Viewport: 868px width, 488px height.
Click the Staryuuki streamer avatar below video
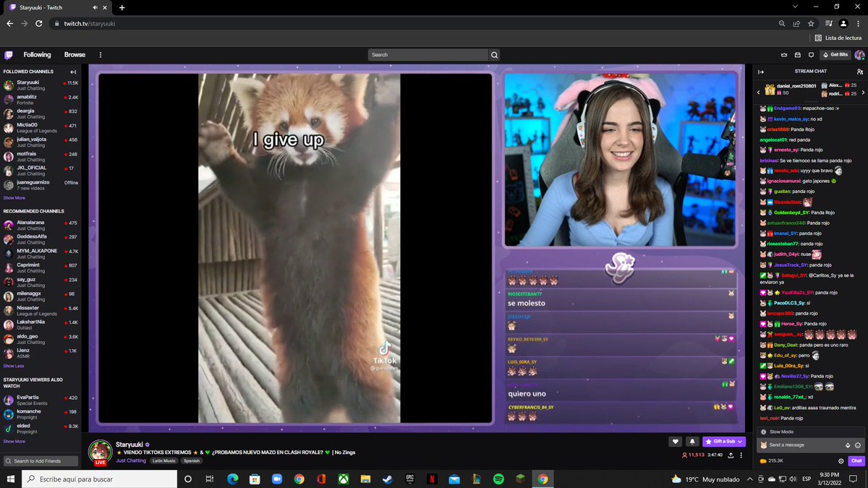100,451
